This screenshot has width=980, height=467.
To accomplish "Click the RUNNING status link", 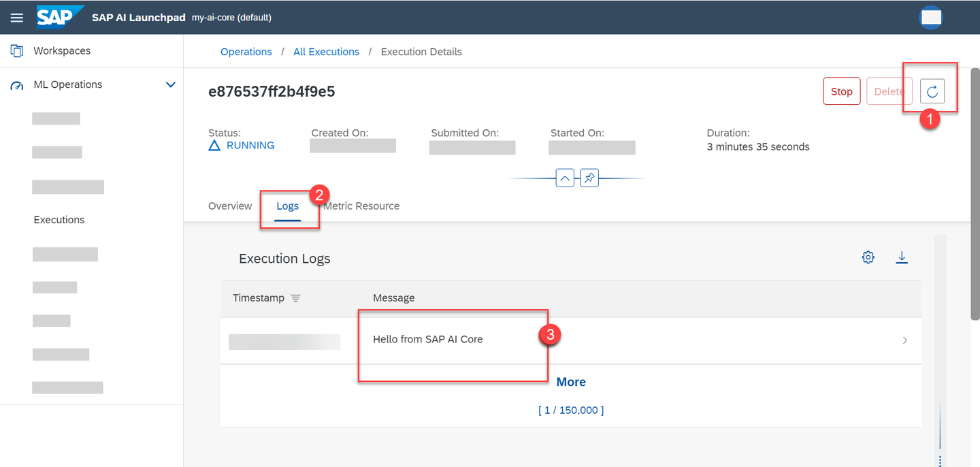I will (x=250, y=146).
